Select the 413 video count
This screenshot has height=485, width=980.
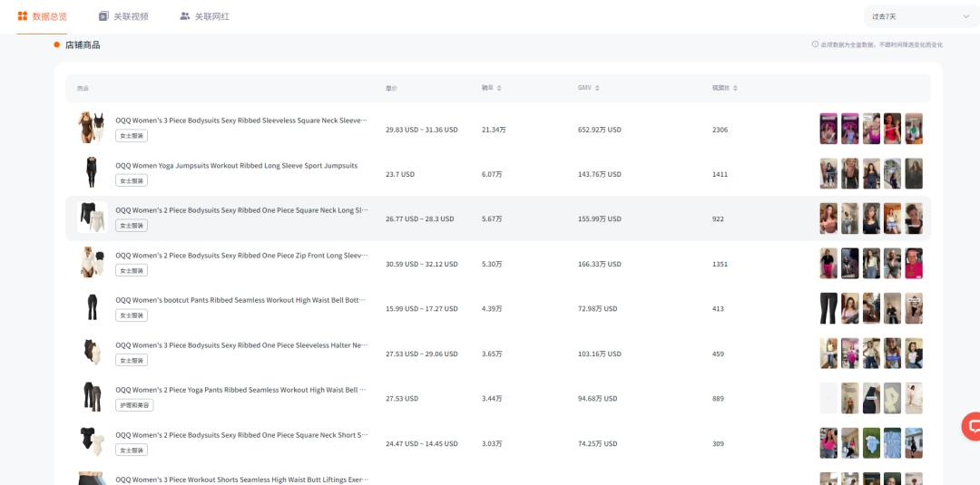tap(718, 309)
